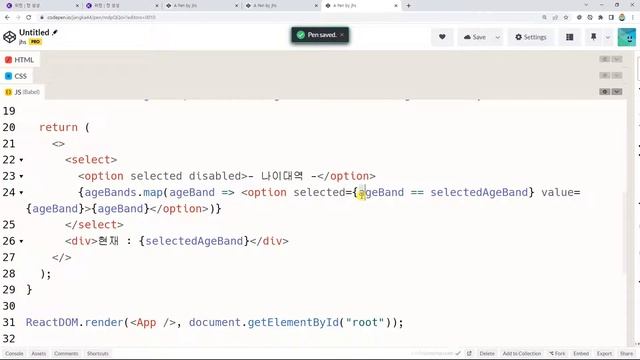The width and height of the screenshot is (640, 360).
Task: Switch to the HTML editor tab
Action: tap(19, 60)
